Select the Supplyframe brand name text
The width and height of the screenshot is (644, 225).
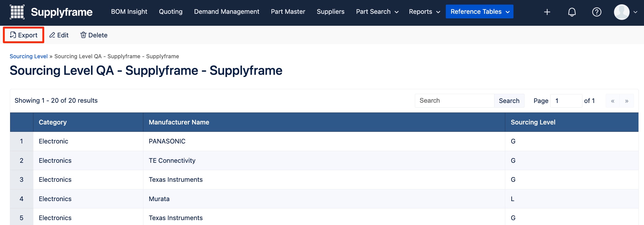(62, 12)
